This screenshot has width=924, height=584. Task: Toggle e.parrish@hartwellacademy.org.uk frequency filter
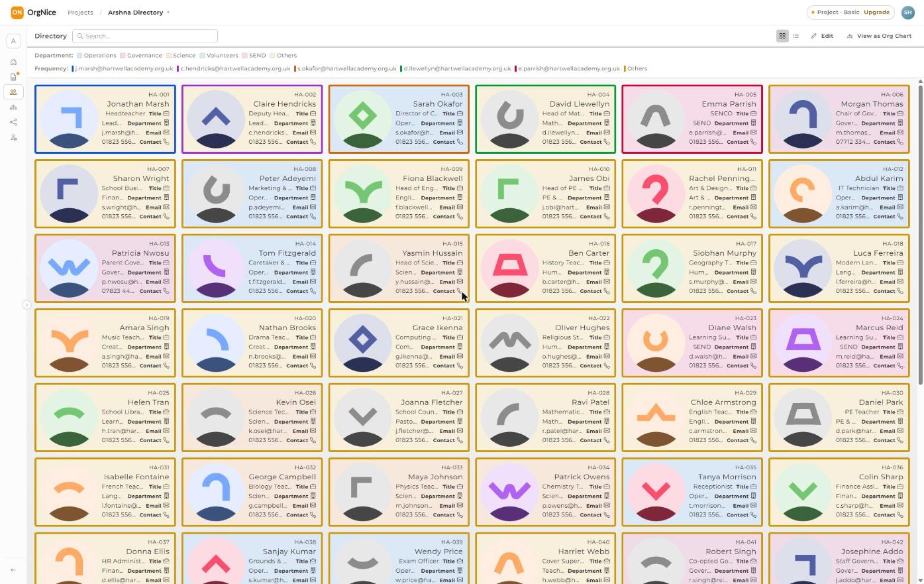click(x=568, y=68)
